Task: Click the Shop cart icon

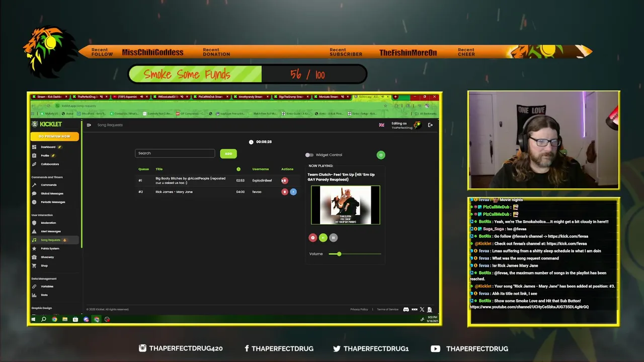Action: (x=34, y=265)
